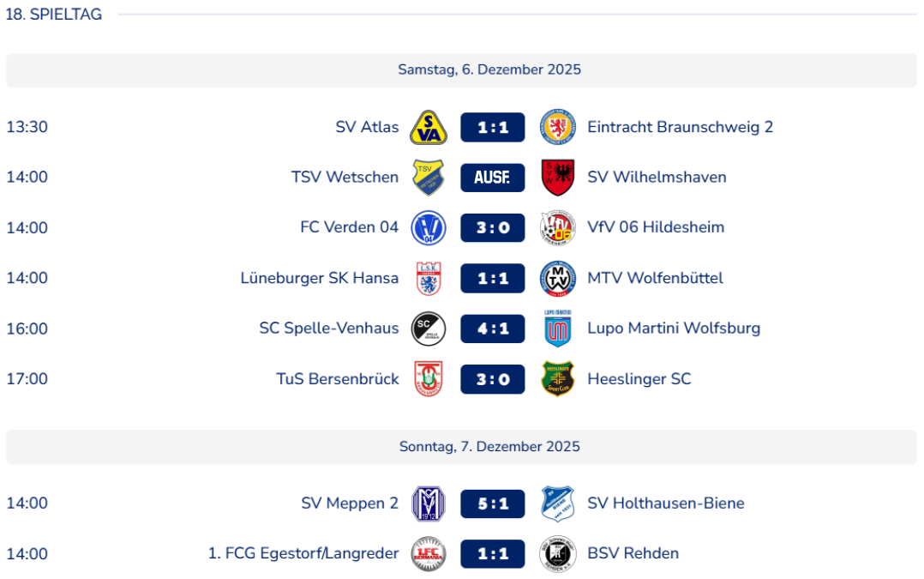924x579 pixels.
Task: Click the BSV Rehden club logo
Action: coord(558,554)
